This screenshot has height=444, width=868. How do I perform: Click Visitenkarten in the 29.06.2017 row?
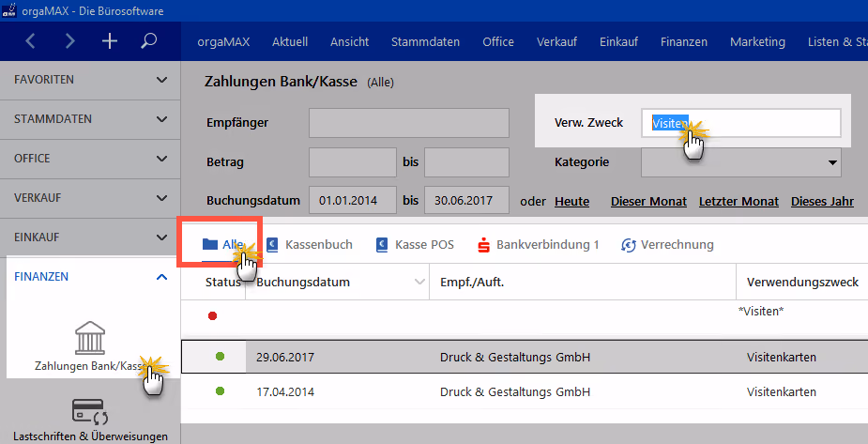781,357
